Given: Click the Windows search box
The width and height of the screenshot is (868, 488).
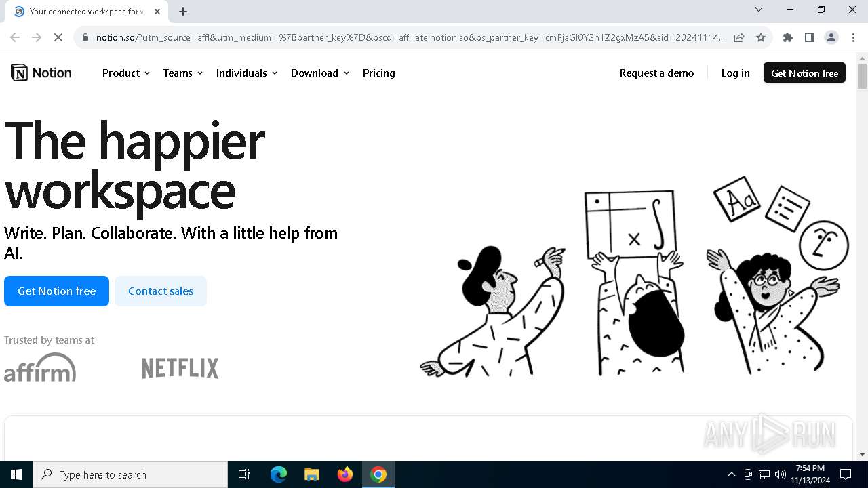Looking at the screenshot, I should [x=130, y=474].
